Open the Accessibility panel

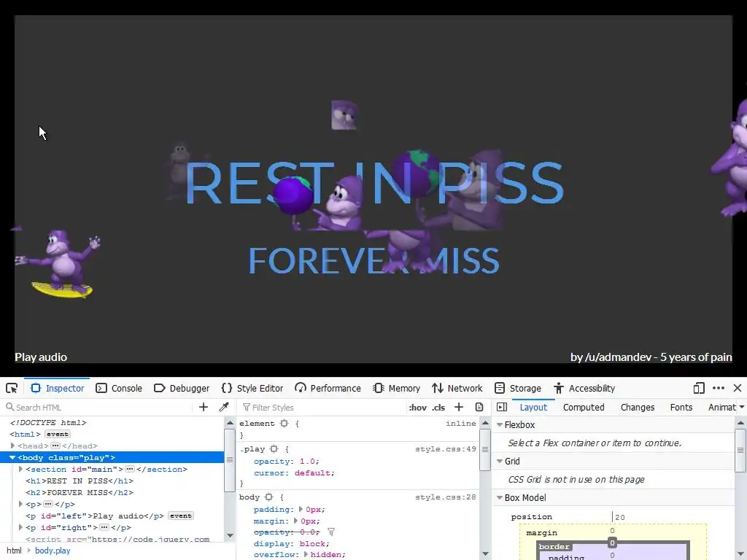coord(584,388)
